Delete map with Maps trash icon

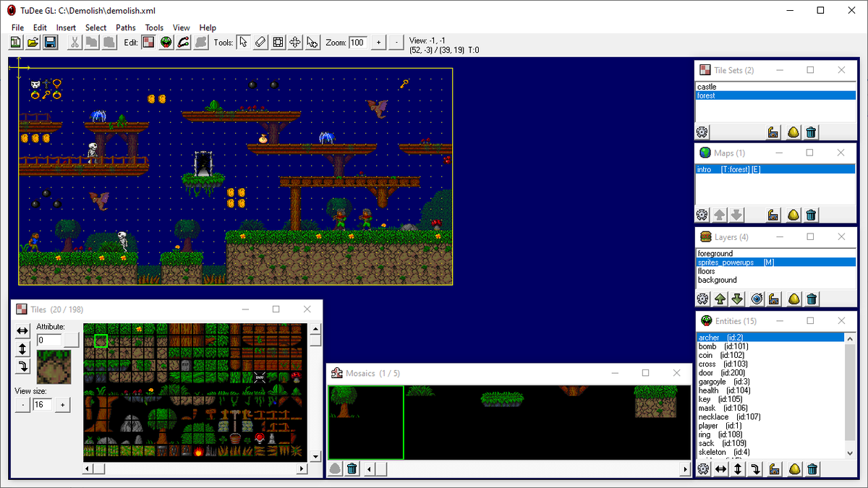[x=812, y=215]
